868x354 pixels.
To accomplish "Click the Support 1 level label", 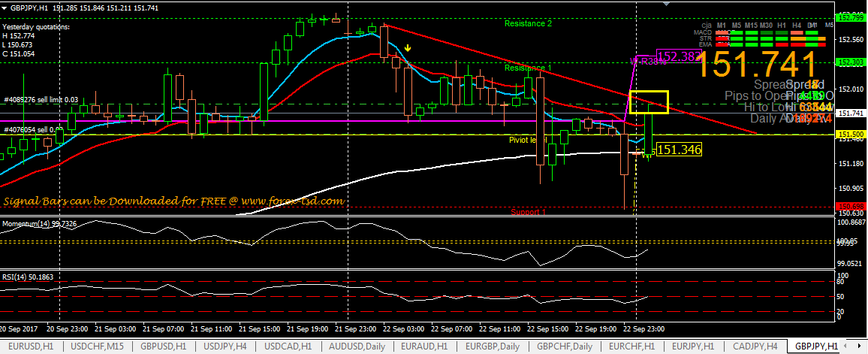I will tap(529, 212).
